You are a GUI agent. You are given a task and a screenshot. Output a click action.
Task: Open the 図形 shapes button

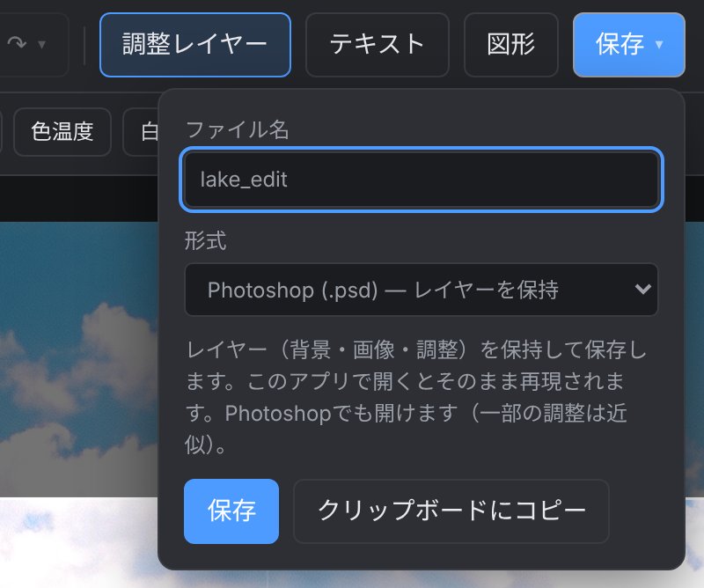pos(511,45)
